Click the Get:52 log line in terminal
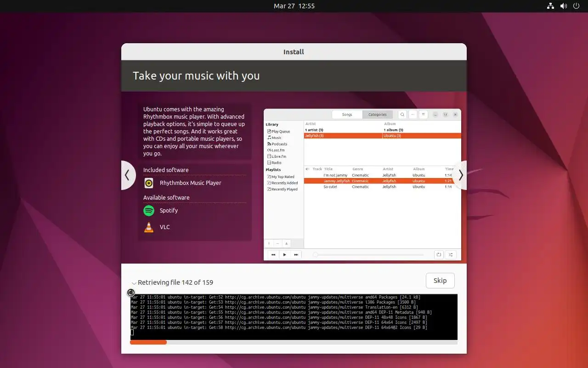This screenshot has width=588, height=368. 276,297
